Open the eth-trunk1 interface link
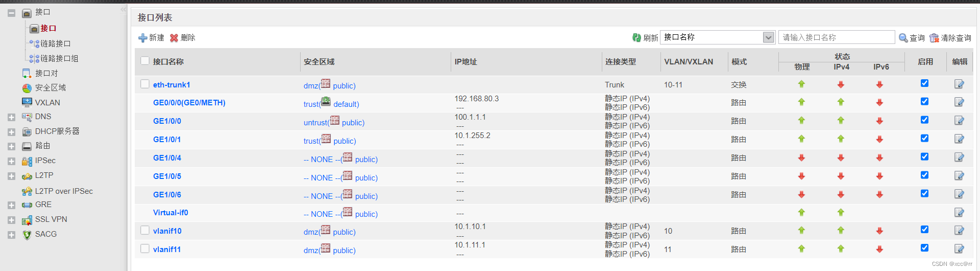The image size is (980, 271). 171,85
